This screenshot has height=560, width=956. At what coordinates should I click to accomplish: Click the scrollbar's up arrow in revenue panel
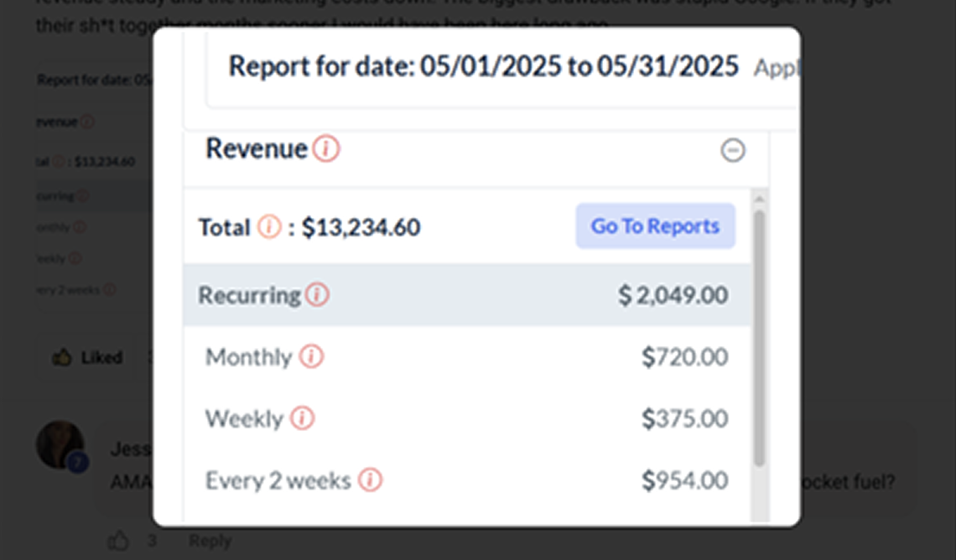point(760,199)
